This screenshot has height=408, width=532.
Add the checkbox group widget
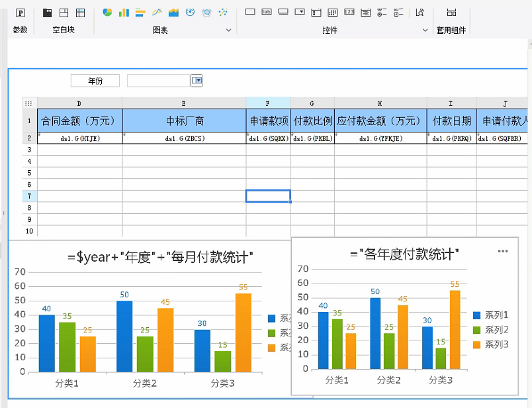pyautogui.click(x=398, y=12)
